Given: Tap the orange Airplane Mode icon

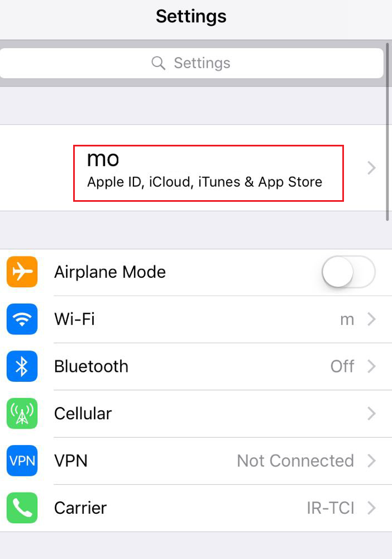Looking at the screenshot, I should click(x=22, y=272).
